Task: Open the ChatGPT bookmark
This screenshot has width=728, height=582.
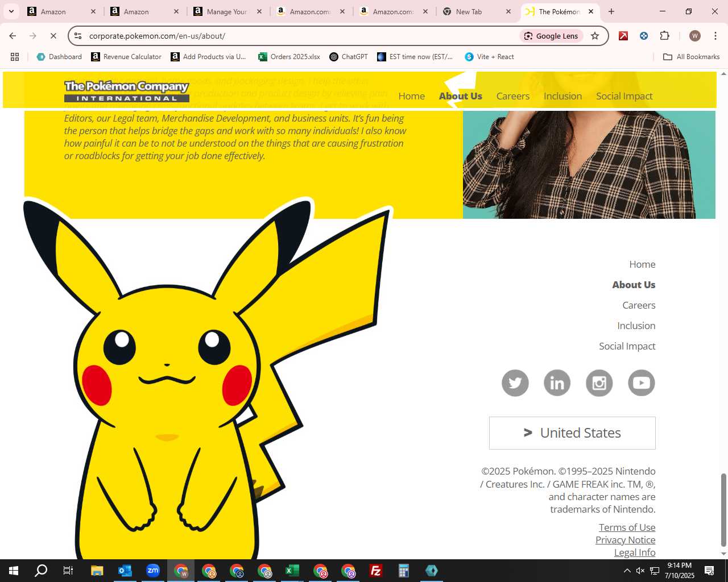Action: (349, 57)
